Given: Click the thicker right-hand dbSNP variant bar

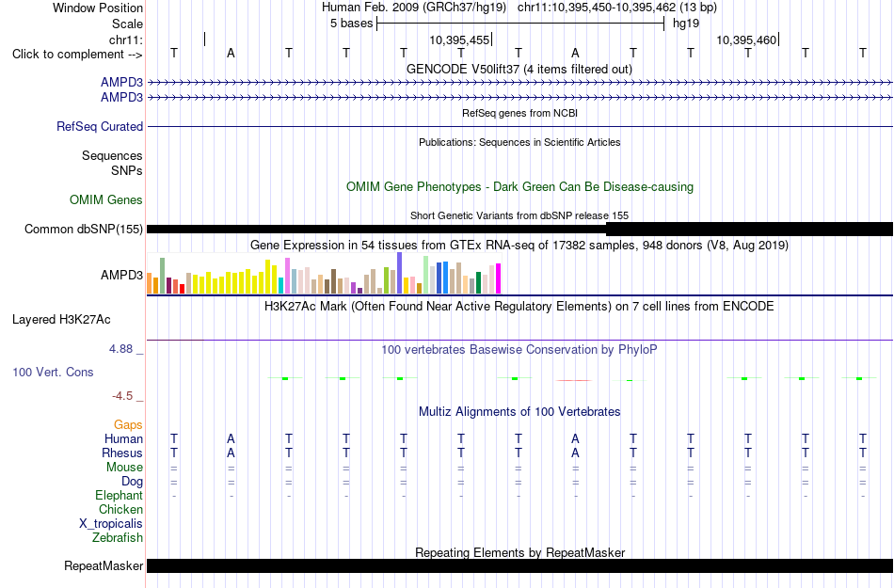Looking at the screenshot, I should [x=749, y=229].
